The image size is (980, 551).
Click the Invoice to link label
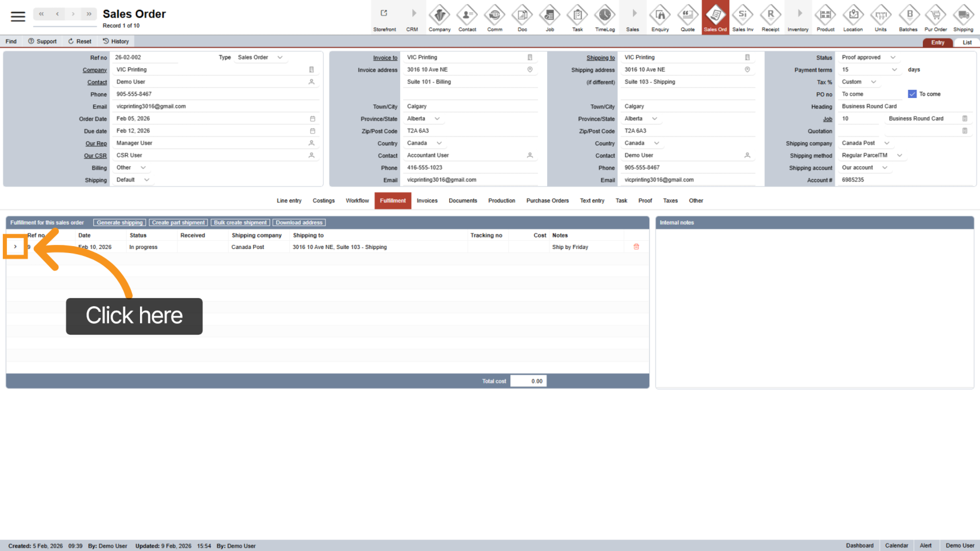(x=385, y=58)
